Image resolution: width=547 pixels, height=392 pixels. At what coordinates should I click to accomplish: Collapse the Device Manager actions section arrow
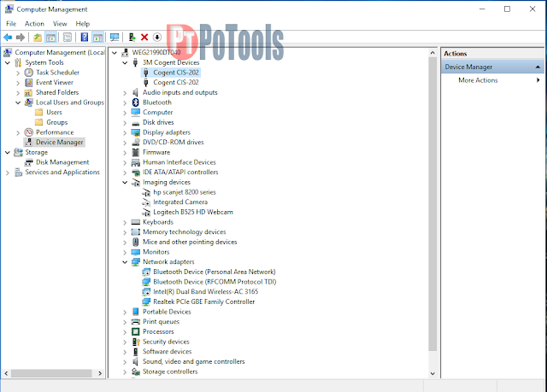[538, 67]
